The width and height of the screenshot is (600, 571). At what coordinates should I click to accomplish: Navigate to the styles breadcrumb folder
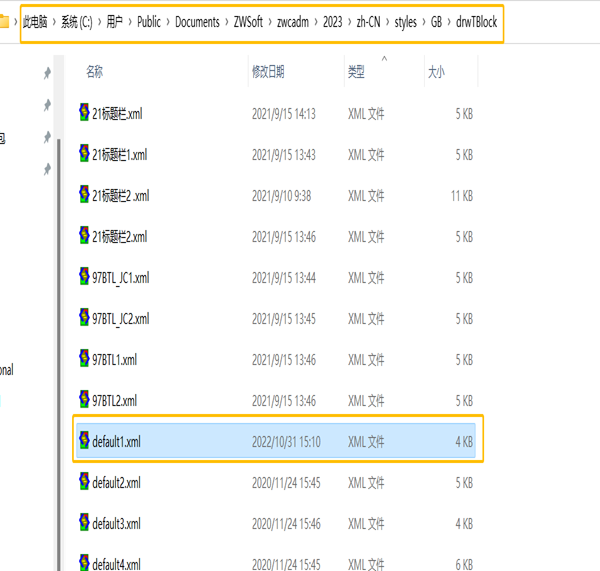point(406,22)
